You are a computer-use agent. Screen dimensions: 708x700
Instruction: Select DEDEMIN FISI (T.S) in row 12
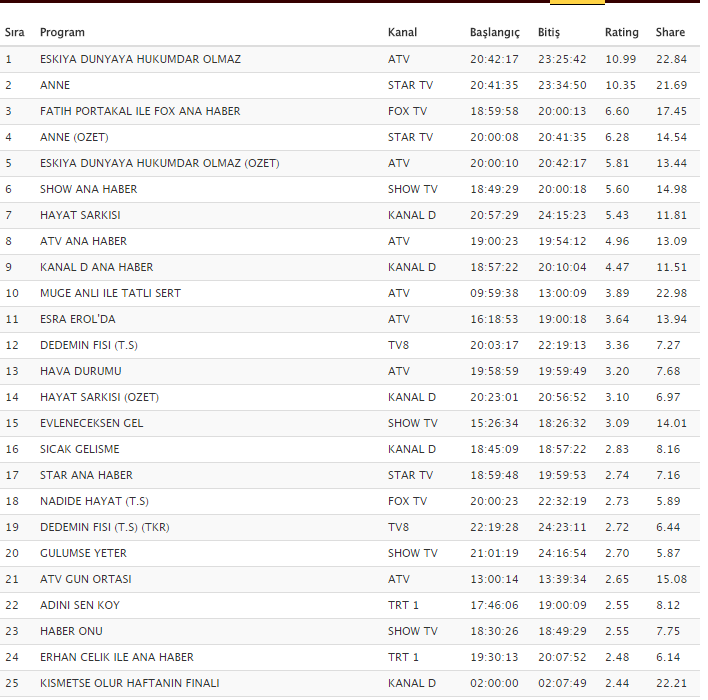tap(88, 345)
